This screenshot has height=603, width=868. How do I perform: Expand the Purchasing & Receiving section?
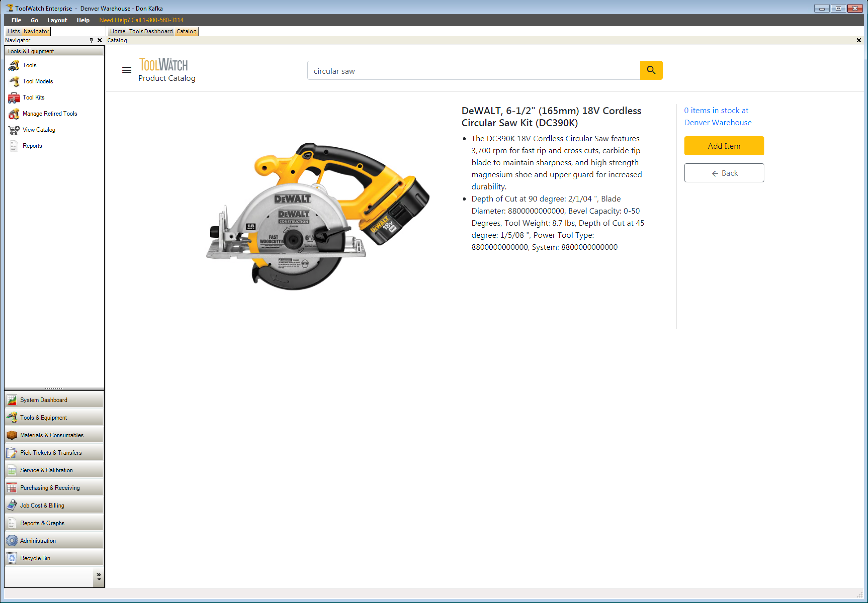[x=50, y=487]
